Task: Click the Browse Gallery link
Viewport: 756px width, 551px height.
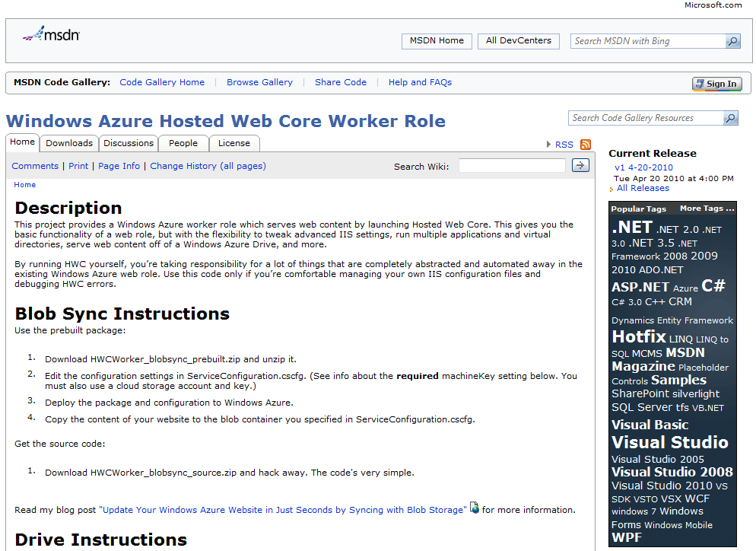Action: [259, 82]
